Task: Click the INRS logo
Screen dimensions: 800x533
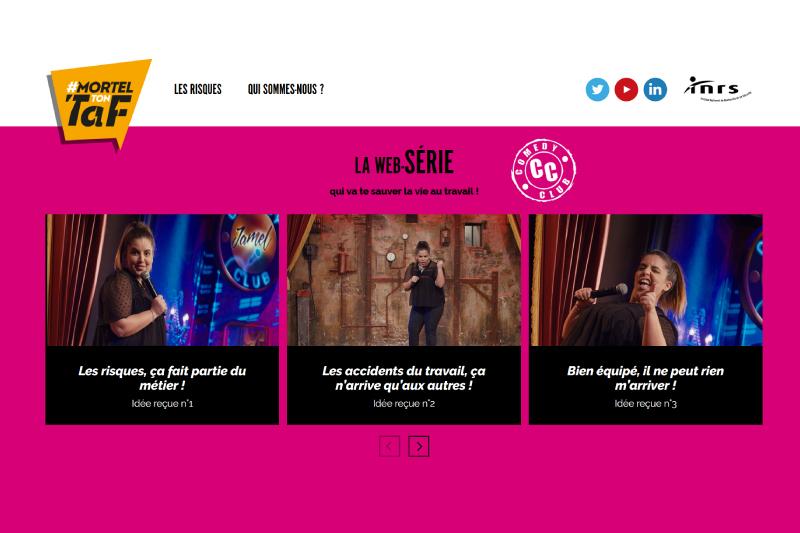Action: point(717,89)
